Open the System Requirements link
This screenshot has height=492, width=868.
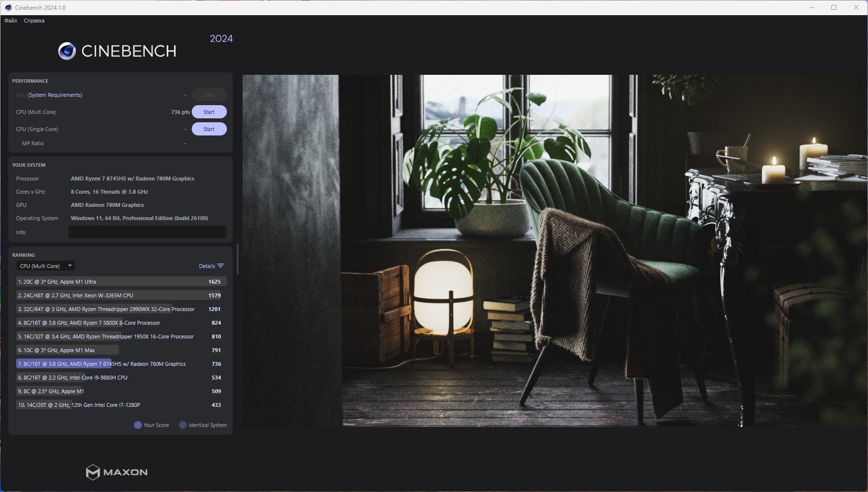coord(55,95)
